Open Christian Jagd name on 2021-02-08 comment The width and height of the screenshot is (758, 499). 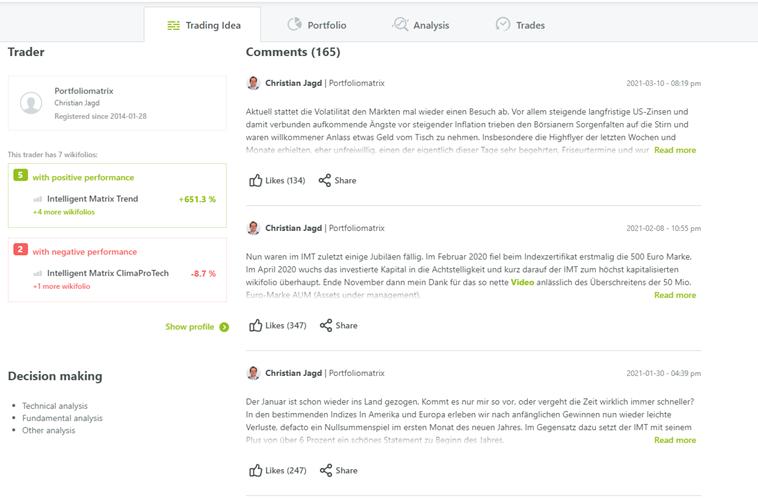point(293,228)
